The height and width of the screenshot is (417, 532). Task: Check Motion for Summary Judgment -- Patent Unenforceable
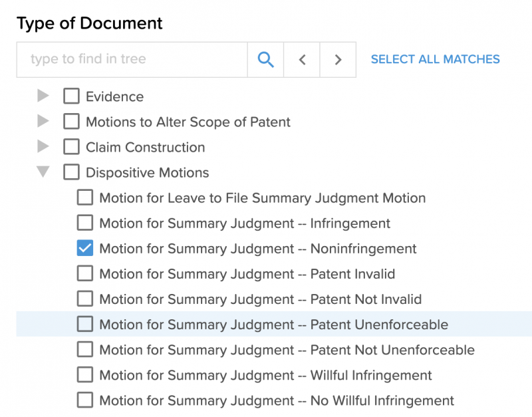(x=84, y=324)
